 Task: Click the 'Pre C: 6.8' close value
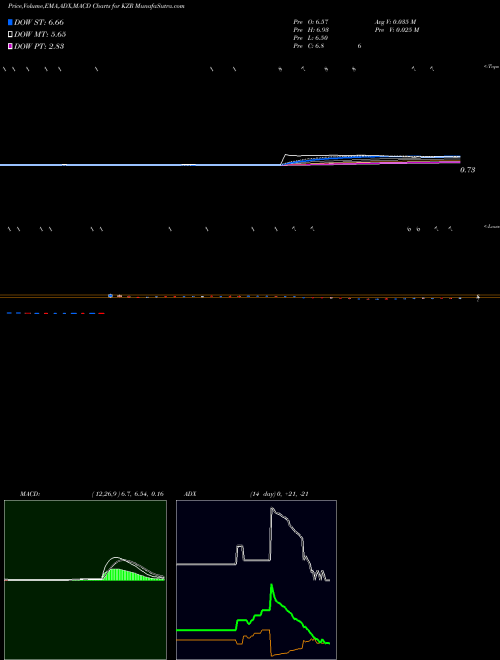309,46
